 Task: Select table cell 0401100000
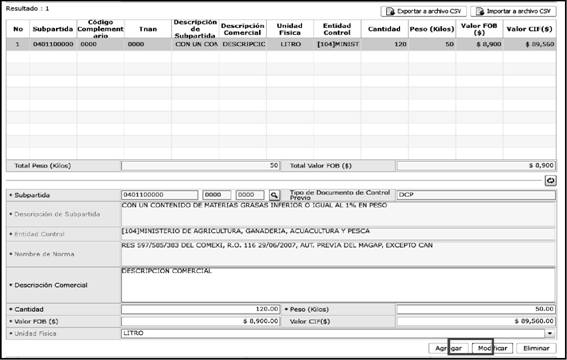pyautogui.click(x=53, y=44)
